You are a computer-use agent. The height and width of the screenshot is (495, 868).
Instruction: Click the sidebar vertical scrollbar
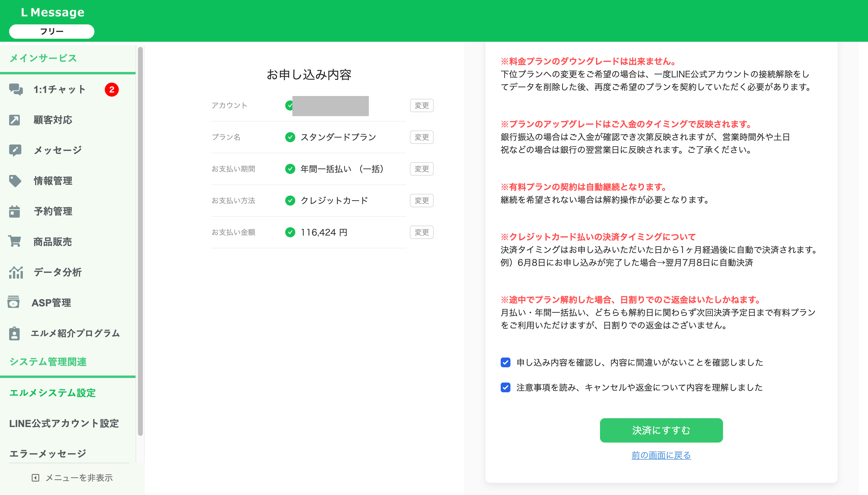140,241
